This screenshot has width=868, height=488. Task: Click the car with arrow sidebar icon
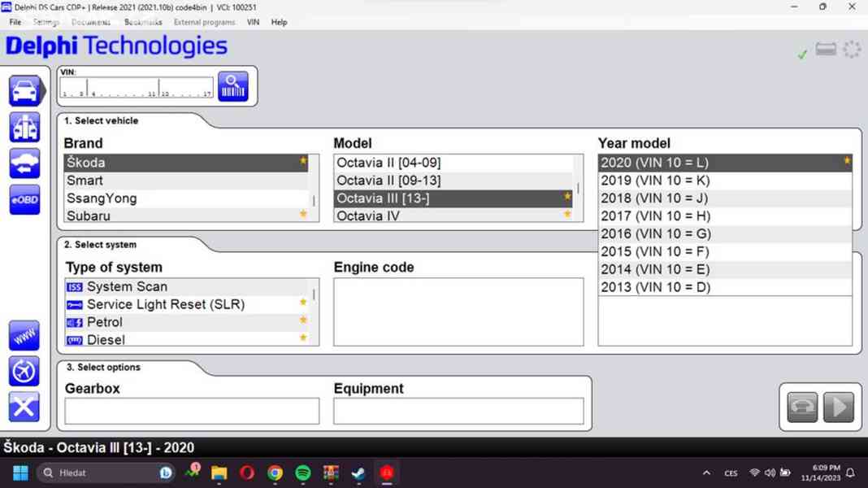coord(24,163)
